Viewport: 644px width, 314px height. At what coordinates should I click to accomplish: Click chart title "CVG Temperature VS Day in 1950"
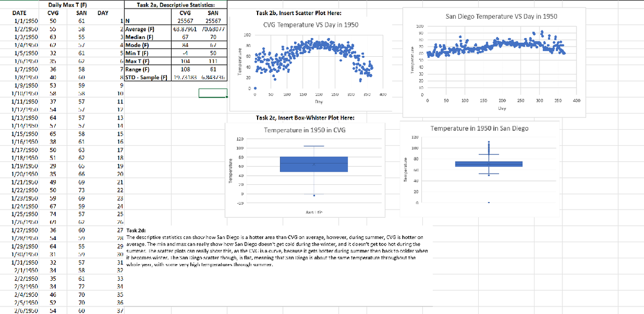(x=311, y=25)
